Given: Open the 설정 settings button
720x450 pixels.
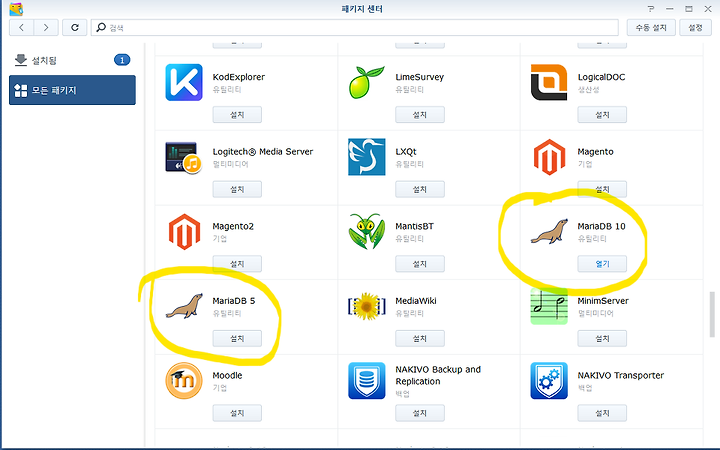Looking at the screenshot, I should coord(695,28).
